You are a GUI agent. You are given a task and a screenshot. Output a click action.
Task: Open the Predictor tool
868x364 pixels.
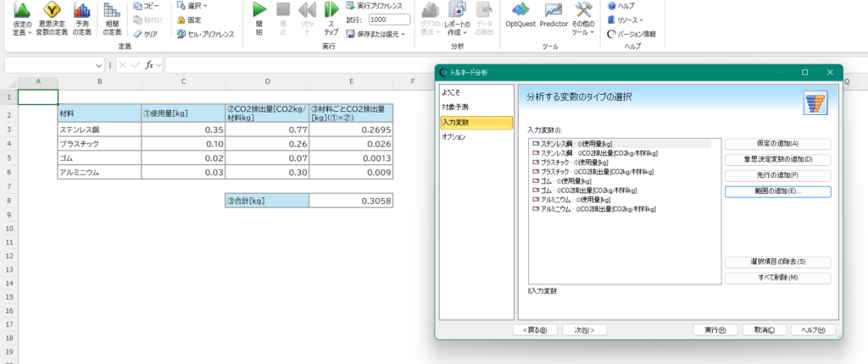pyautogui.click(x=554, y=12)
